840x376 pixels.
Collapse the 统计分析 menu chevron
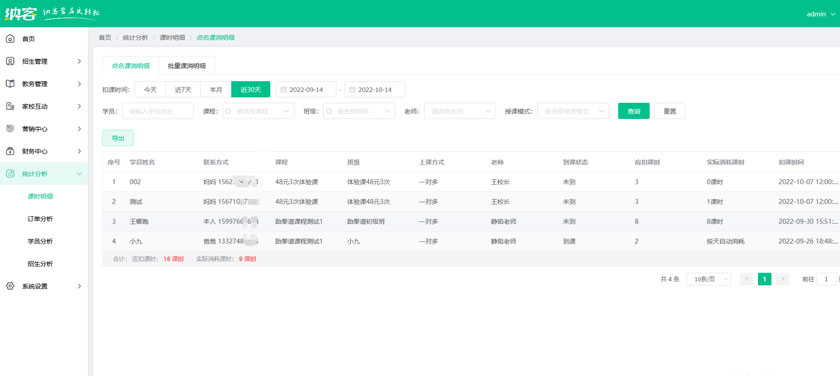click(x=79, y=174)
